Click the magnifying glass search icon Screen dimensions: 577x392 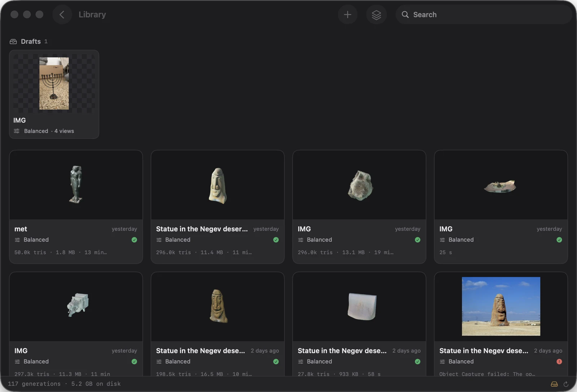point(405,14)
